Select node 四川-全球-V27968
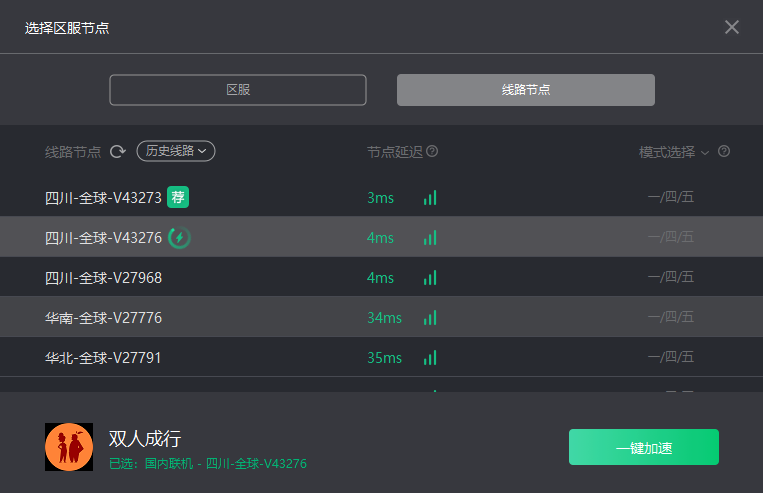763x493 pixels. [382, 277]
